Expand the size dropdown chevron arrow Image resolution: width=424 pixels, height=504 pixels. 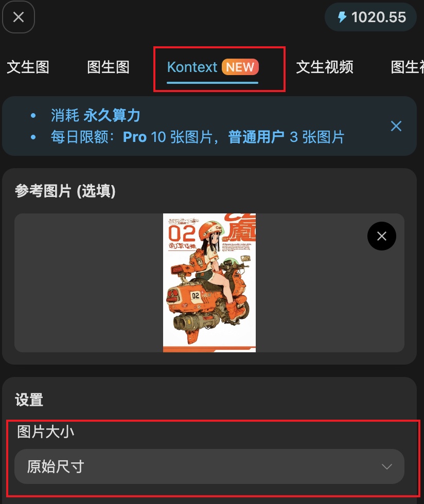point(386,466)
